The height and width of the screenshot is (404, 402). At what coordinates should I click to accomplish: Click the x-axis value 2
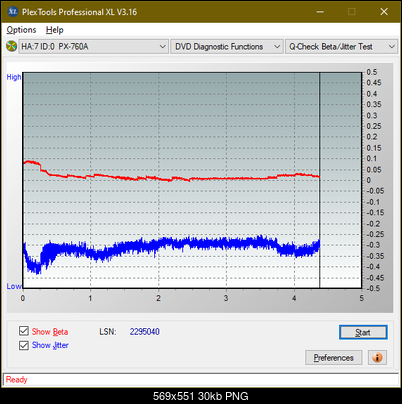(158, 298)
